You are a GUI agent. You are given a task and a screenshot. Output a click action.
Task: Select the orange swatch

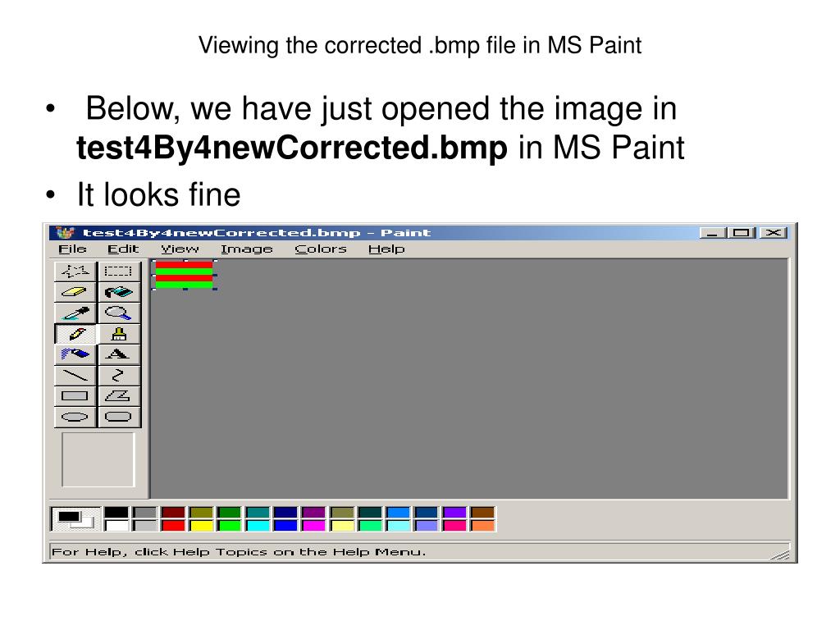(482, 526)
